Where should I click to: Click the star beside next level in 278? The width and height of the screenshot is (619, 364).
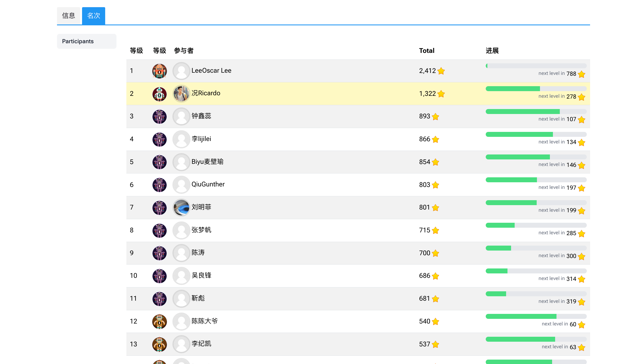pyautogui.click(x=582, y=97)
